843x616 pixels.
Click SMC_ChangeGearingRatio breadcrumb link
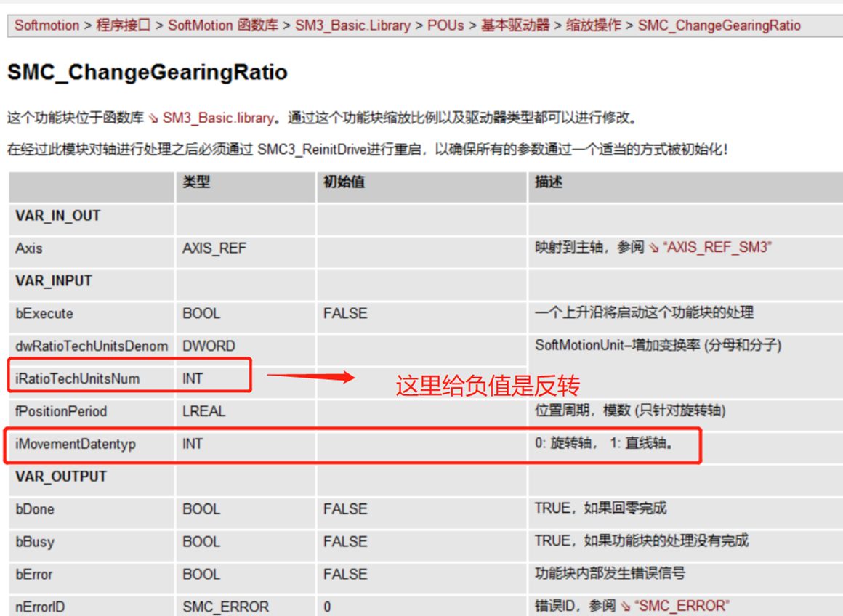[x=719, y=25]
